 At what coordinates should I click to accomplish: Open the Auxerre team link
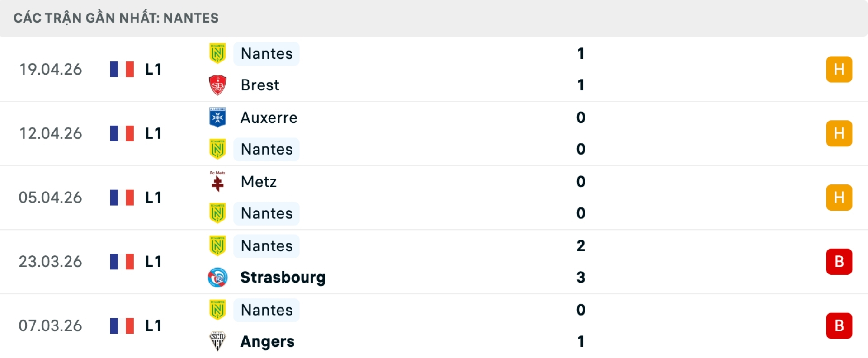tap(269, 118)
